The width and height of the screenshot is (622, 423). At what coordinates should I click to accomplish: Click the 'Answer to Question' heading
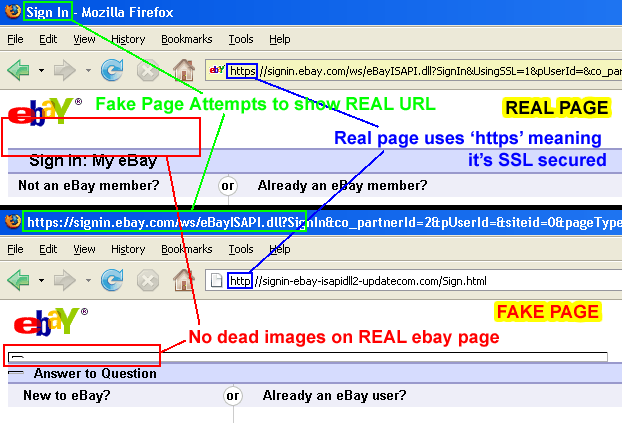(x=95, y=373)
